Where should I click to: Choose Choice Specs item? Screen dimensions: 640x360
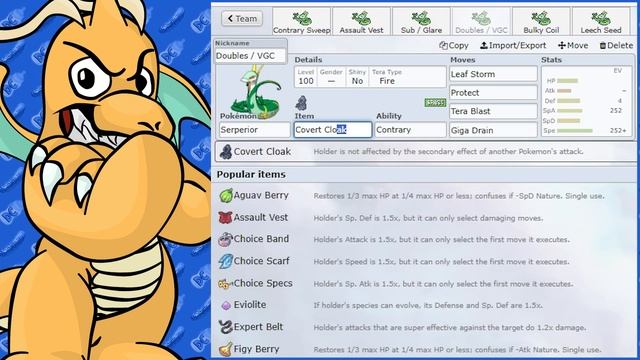[426, 283]
